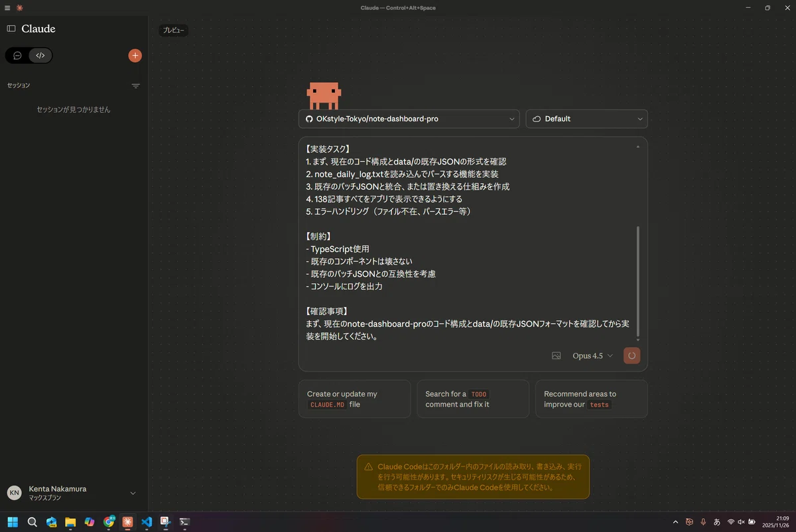
Task: Open the Wi-Fi network tray icon
Action: tap(731, 522)
